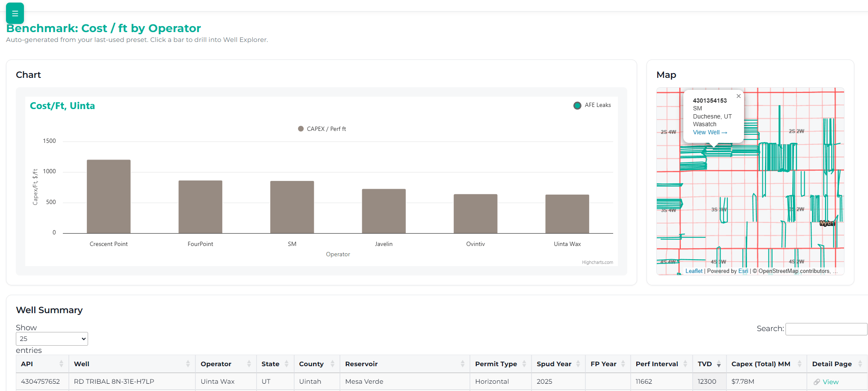This screenshot has width=868, height=391.
Task: Follow the View Well link in popup
Action: tap(709, 132)
